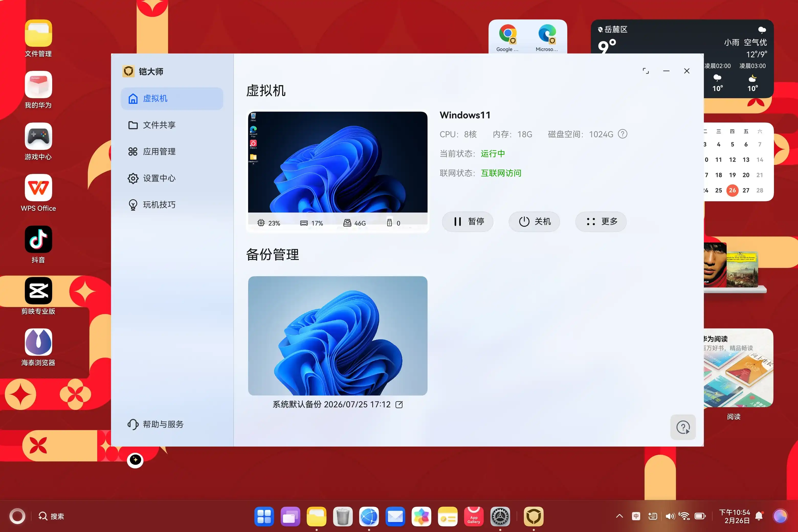Click the floating help feedback button

tap(683, 427)
